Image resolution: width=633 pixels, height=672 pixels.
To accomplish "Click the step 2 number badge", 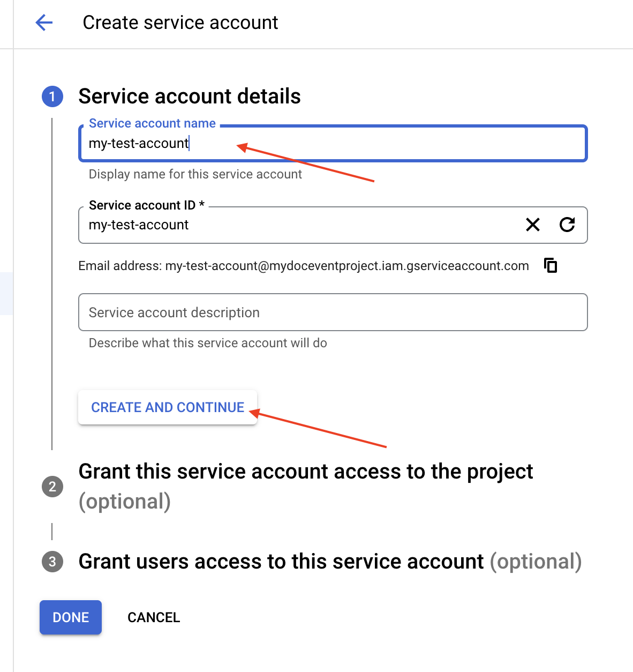I will [x=52, y=487].
